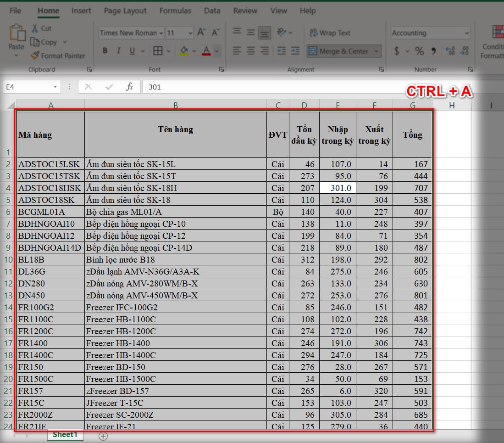
Task: Open the Times New Roman font dropdown
Action: click(x=161, y=33)
